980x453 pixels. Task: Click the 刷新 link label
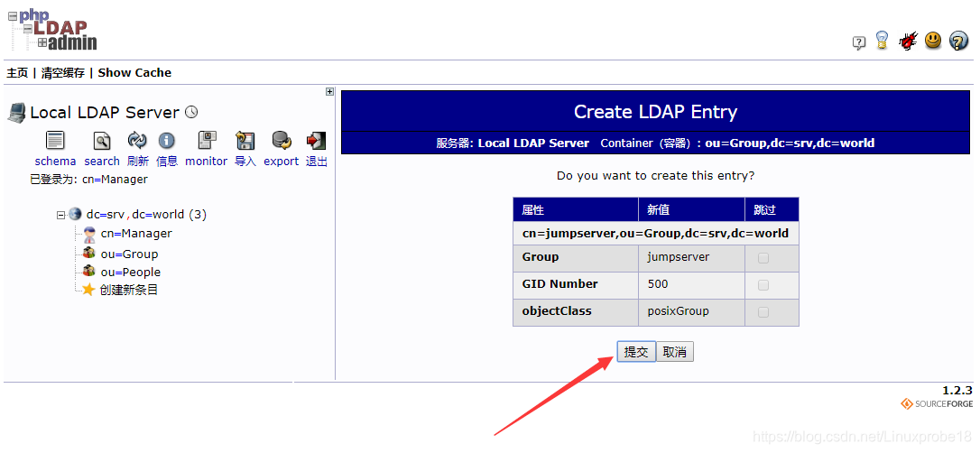[137, 162]
